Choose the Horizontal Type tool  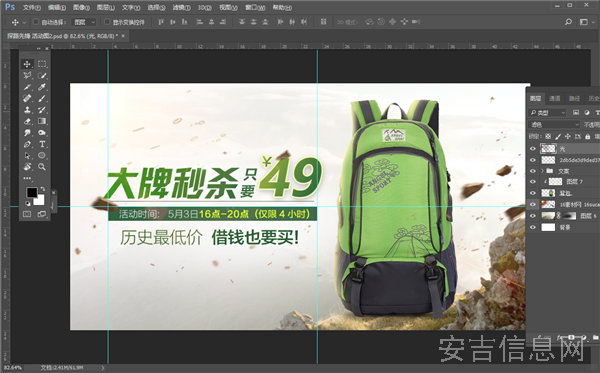[42, 144]
